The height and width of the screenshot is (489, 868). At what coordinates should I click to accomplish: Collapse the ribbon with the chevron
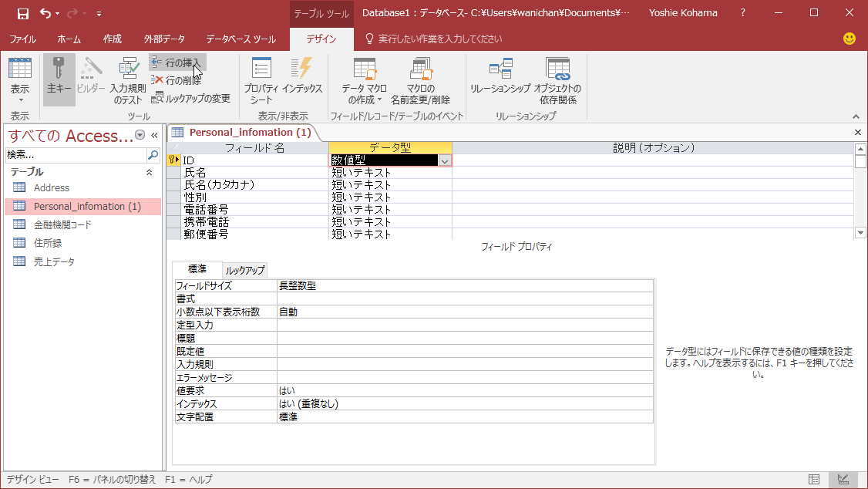pos(856,116)
